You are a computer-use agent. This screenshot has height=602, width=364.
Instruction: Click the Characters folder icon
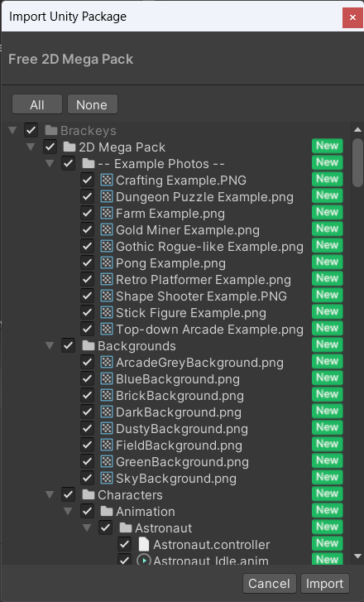click(x=89, y=494)
